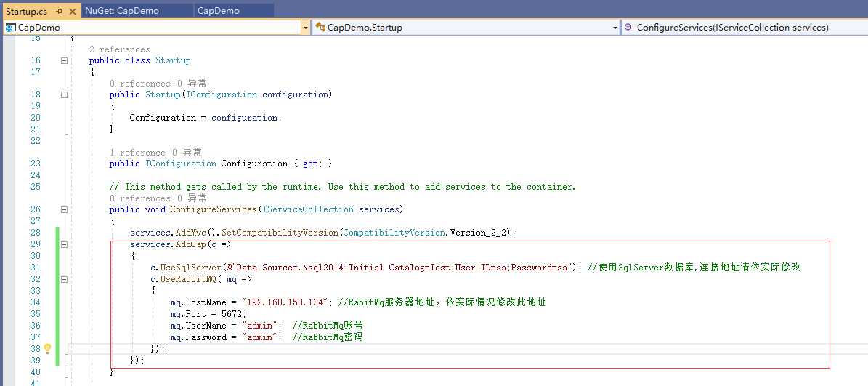
Task: Click the IConfiguration type in constructor parameter
Action: [222, 95]
